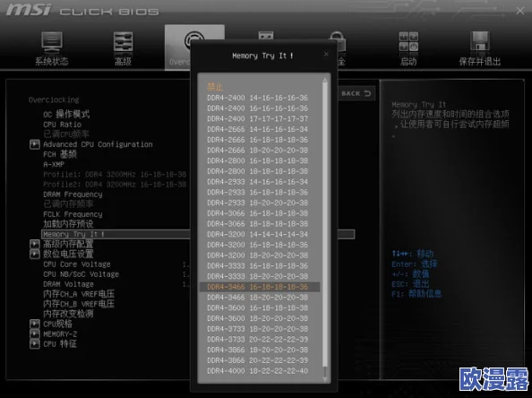
Task: Expand Advanced CPU Configuration arrow
Action: [35, 144]
